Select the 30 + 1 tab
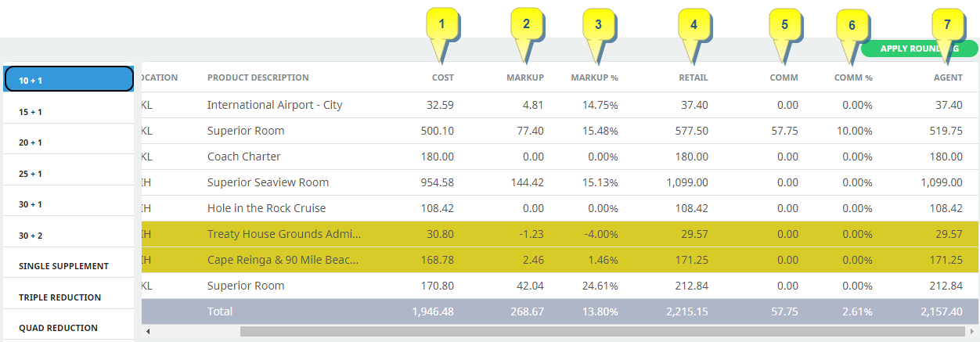Image resolution: width=980 pixels, height=342 pixels. 68,204
